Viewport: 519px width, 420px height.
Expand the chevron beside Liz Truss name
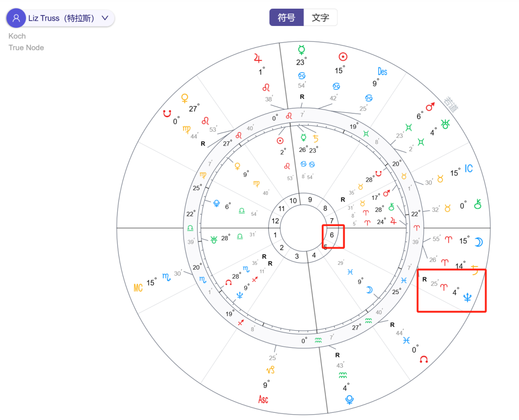click(105, 18)
